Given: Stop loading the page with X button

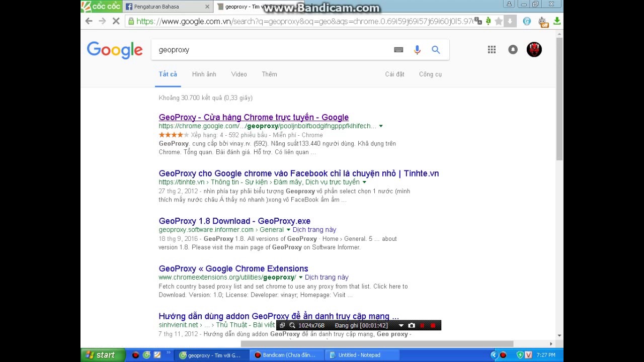Looking at the screenshot, I should [x=116, y=21].
